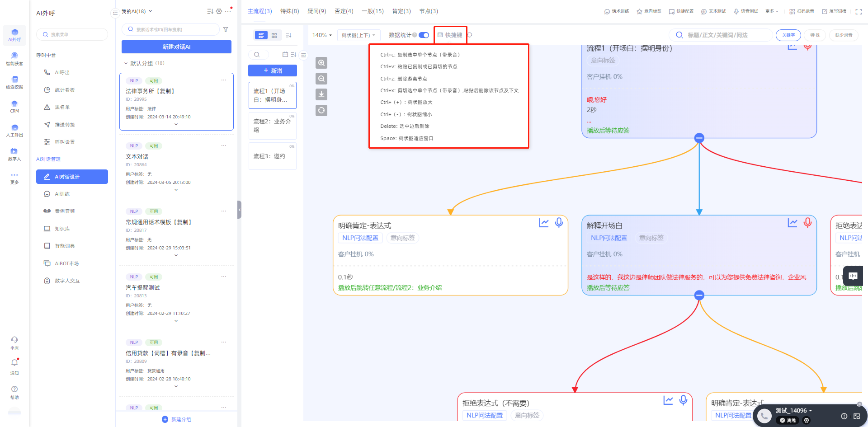Select the 特殊 search filter pill

pyautogui.click(x=815, y=35)
